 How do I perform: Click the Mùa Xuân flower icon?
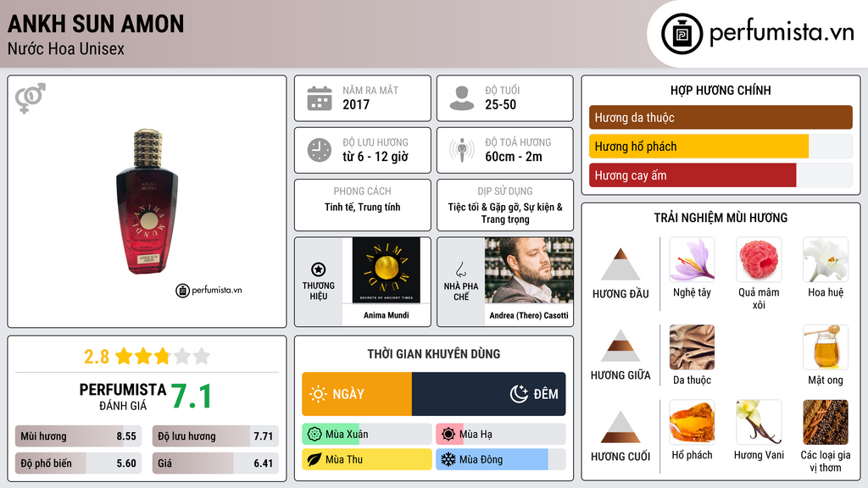pyautogui.click(x=314, y=435)
